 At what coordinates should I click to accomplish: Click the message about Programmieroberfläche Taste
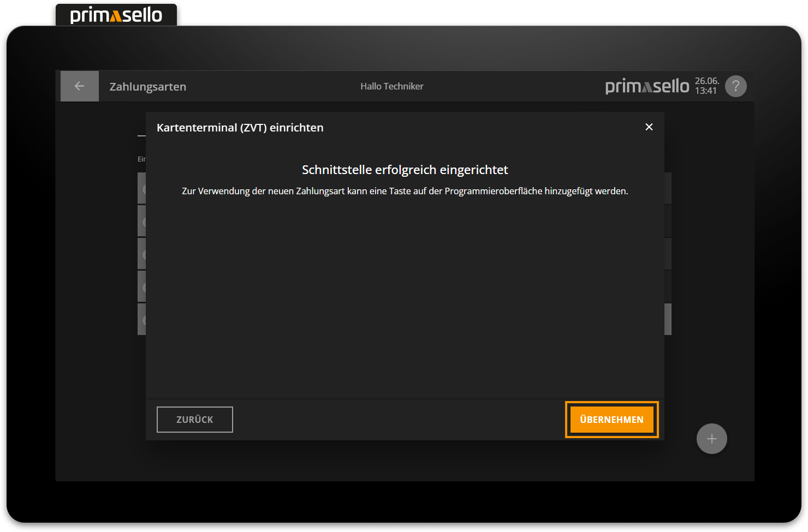(x=405, y=191)
